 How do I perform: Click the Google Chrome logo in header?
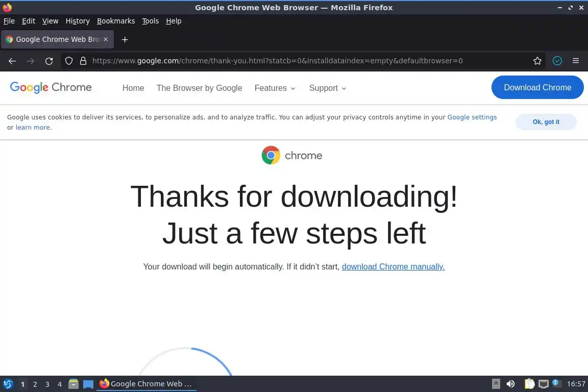click(x=51, y=87)
